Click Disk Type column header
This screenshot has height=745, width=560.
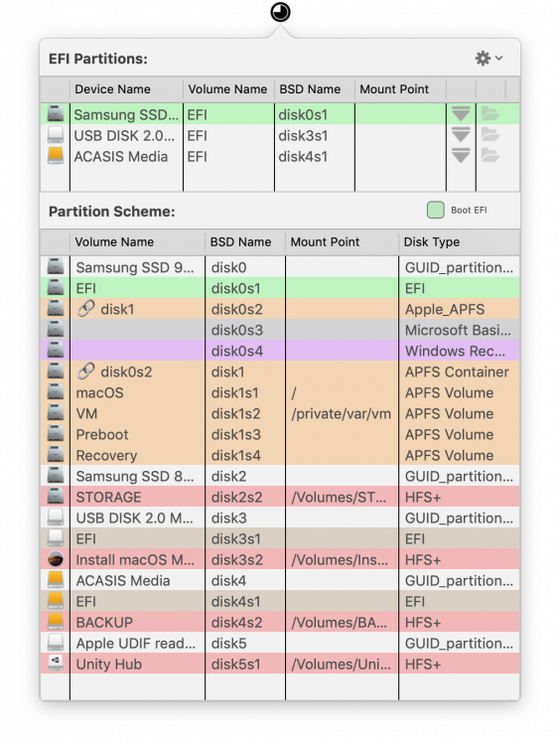pyautogui.click(x=460, y=242)
